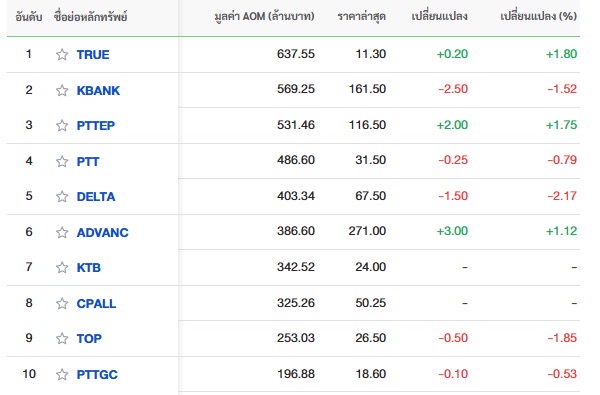Open the TRUE stock link
The height and width of the screenshot is (395, 600).
pos(93,55)
